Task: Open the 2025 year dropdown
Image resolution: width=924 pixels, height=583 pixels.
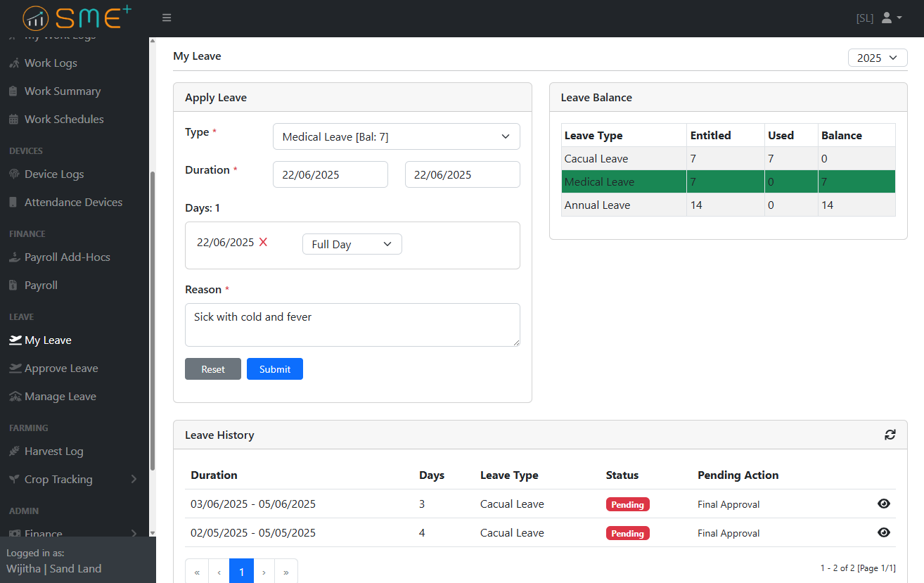Action: pyautogui.click(x=878, y=58)
